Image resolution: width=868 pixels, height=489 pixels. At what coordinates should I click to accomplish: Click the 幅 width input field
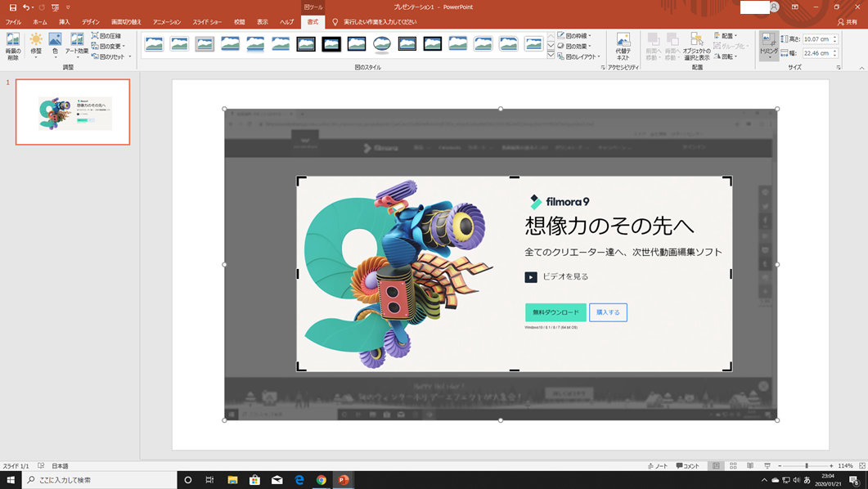[x=817, y=53]
